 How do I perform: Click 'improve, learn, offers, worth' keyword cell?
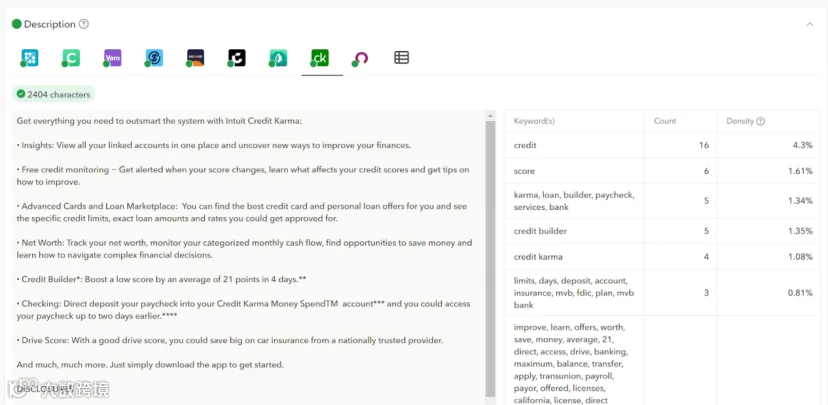tap(574, 361)
